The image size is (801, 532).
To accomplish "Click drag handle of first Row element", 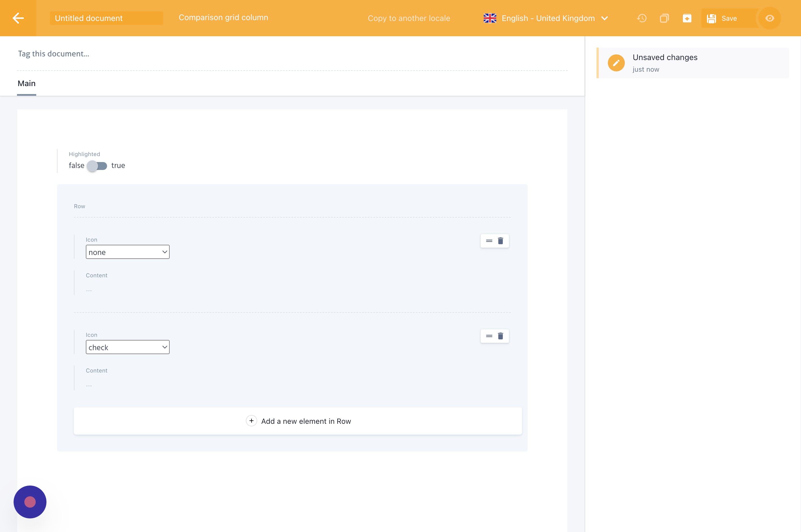I will [489, 241].
